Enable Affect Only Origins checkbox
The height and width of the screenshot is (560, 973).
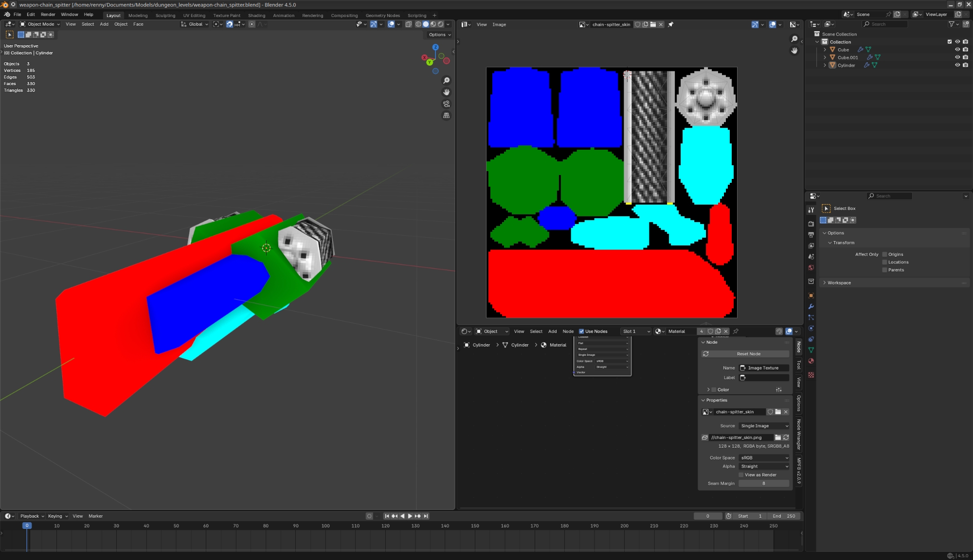[884, 254]
